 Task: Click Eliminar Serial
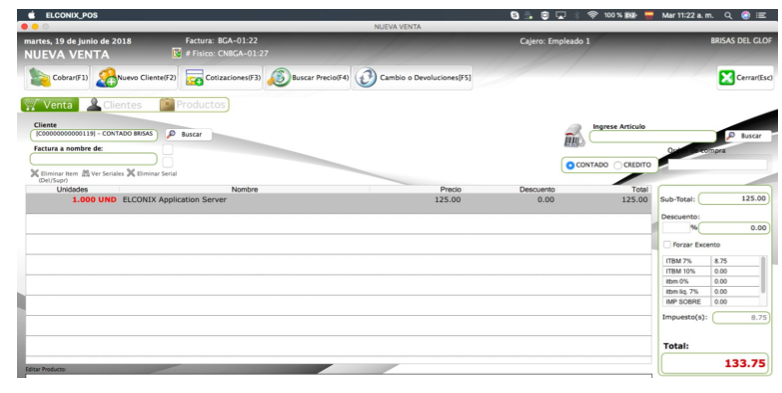point(152,173)
